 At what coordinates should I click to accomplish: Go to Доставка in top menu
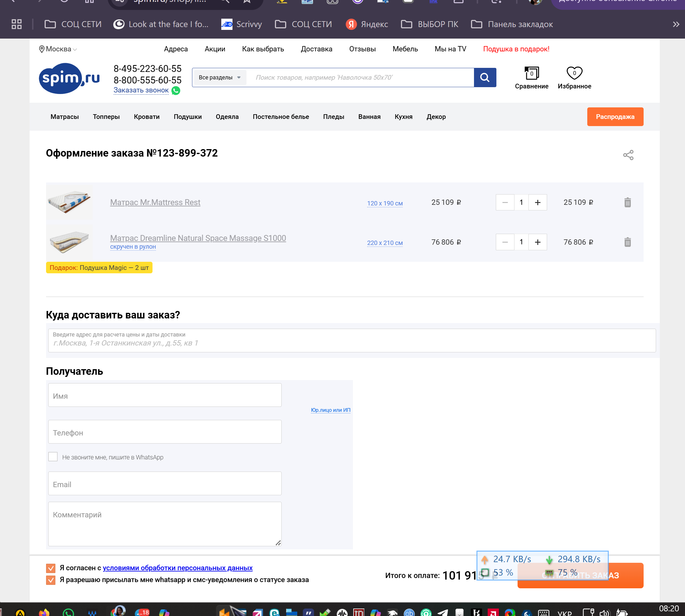316,49
